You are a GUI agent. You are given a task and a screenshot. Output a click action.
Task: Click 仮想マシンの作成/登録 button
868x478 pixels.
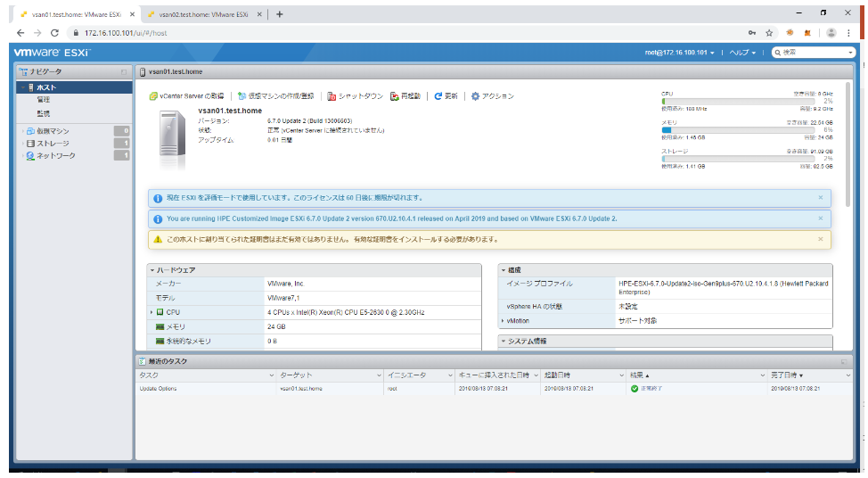pyautogui.click(x=275, y=96)
